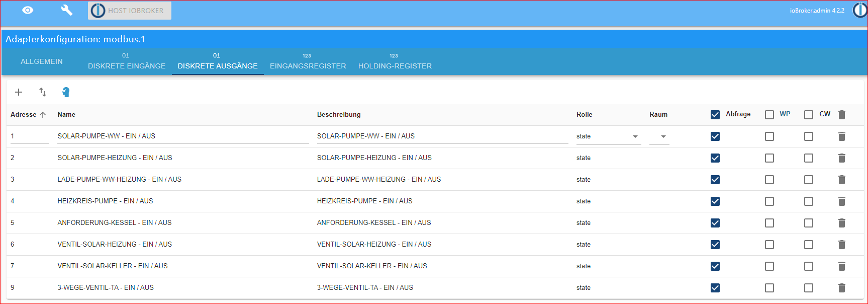Image resolution: width=868 pixels, height=304 pixels.
Task: Enable CW for ANFORDERUNG-KESSEL row
Action: pyautogui.click(x=809, y=223)
